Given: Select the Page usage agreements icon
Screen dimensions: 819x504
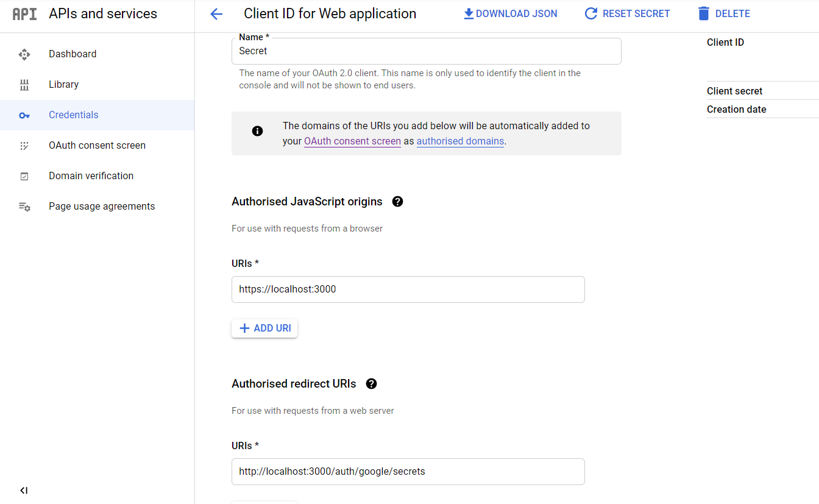Looking at the screenshot, I should (x=24, y=206).
